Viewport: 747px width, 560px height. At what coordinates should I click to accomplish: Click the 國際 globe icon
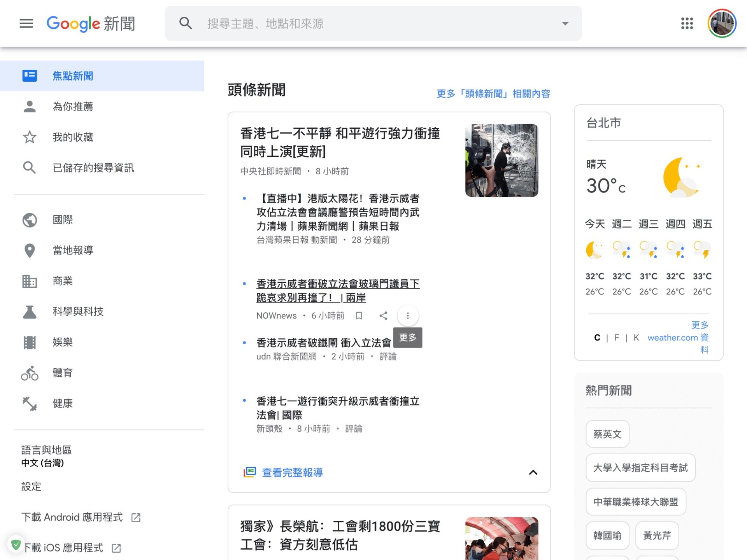tap(30, 220)
